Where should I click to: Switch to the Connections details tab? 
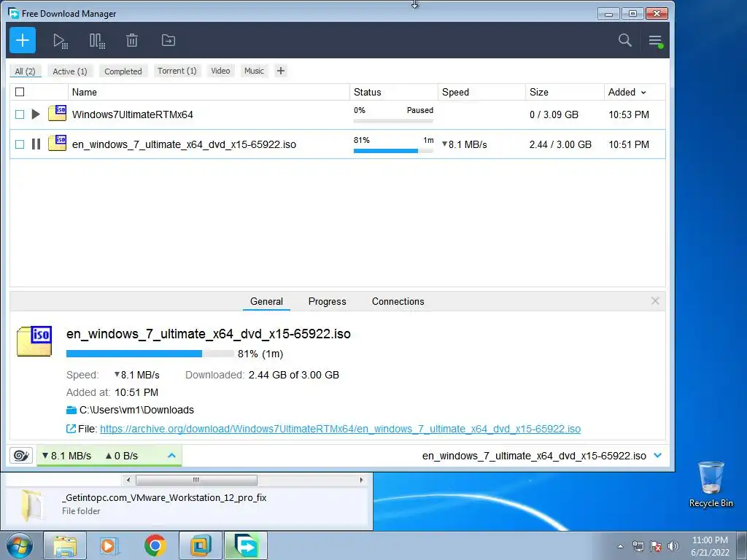398,301
